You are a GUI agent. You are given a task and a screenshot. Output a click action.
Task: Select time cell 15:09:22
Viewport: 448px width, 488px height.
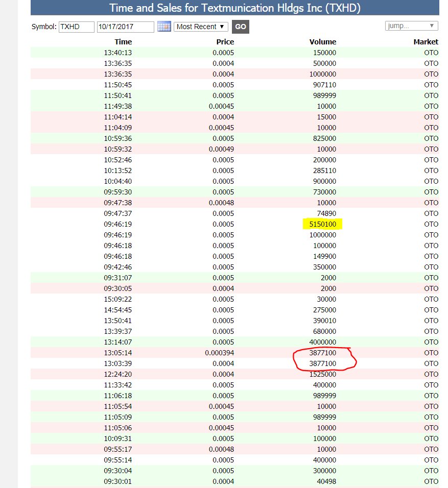118,299
